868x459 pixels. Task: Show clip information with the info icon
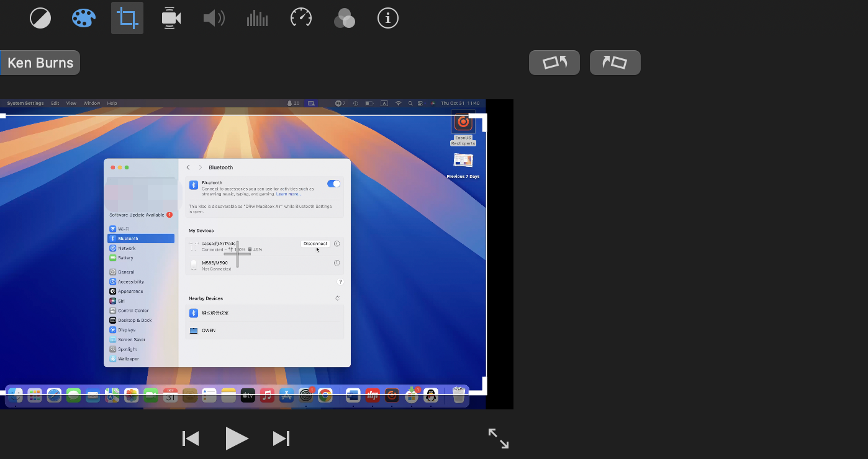387,18
